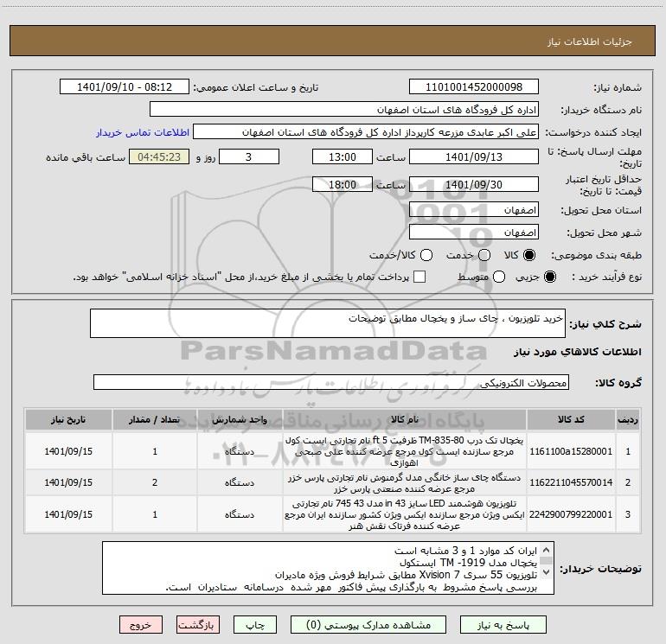Click the خروج exit button

tap(141, 625)
